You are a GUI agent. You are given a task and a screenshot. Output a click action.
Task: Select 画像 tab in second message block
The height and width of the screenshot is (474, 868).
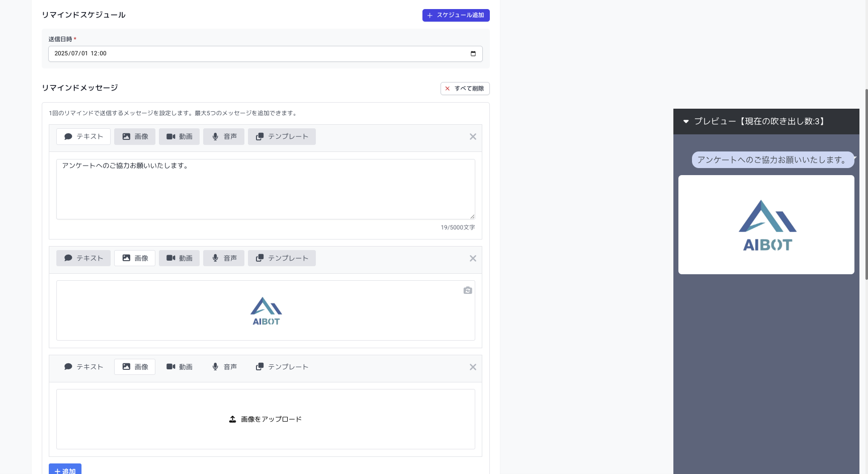pos(135,258)
